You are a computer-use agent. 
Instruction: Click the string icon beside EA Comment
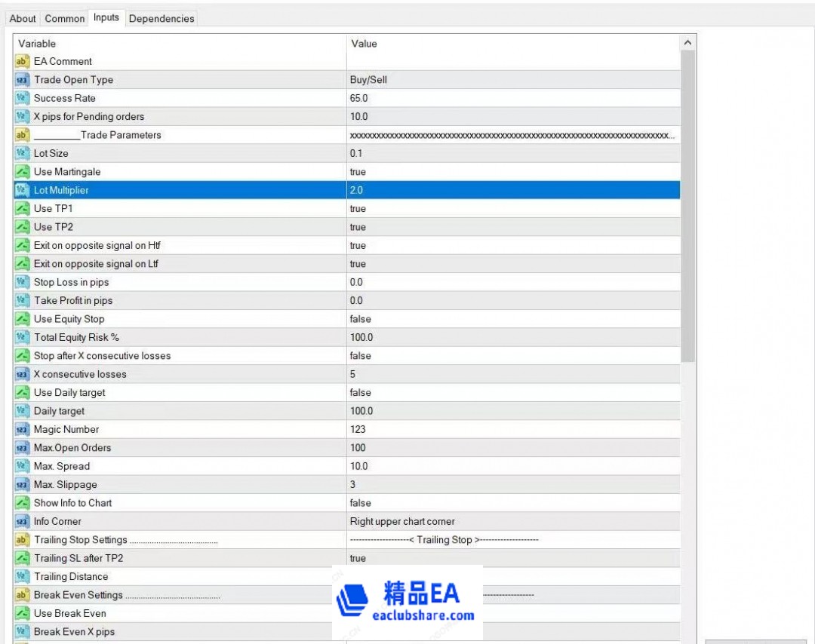pos(22,62)
